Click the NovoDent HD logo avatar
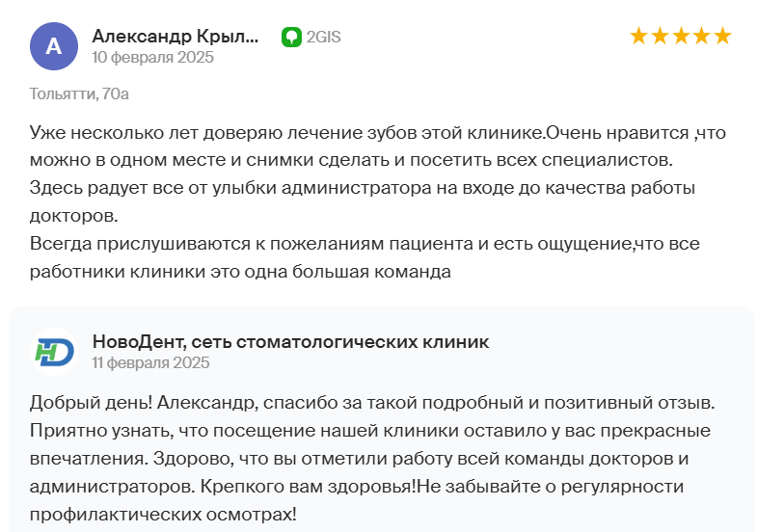The width and height of the screenshot is (757, 532). pyautogui.click(x=54, y=352)
